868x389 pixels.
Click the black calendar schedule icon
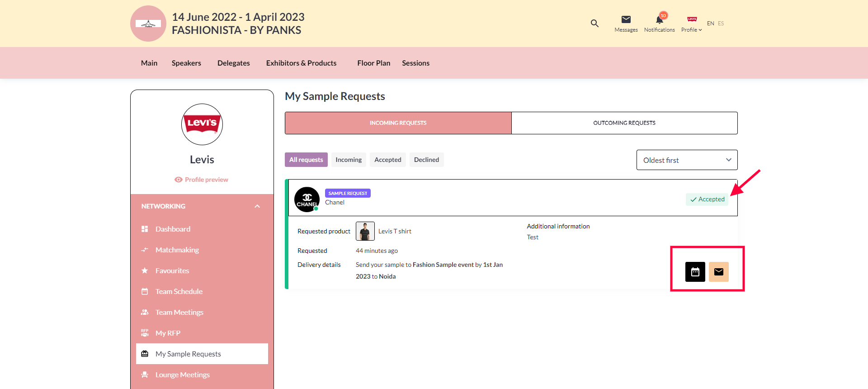coord(695,272)
